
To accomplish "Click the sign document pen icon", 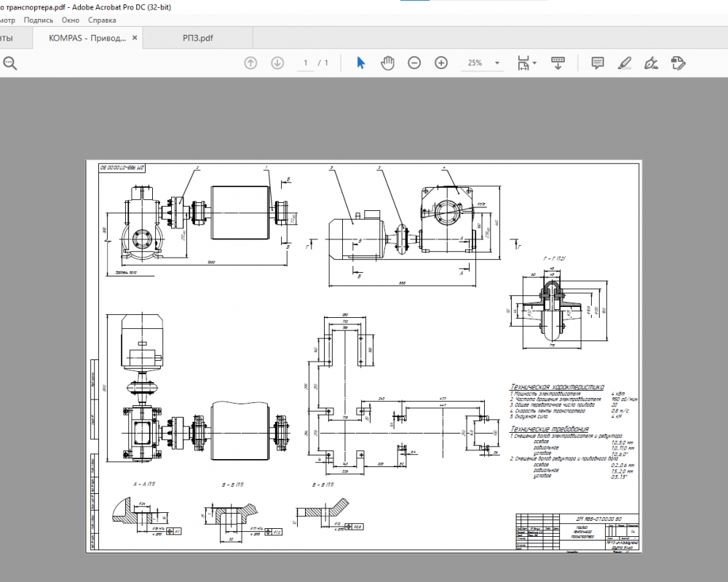I will pyautogui.click(x=652, y=63).
